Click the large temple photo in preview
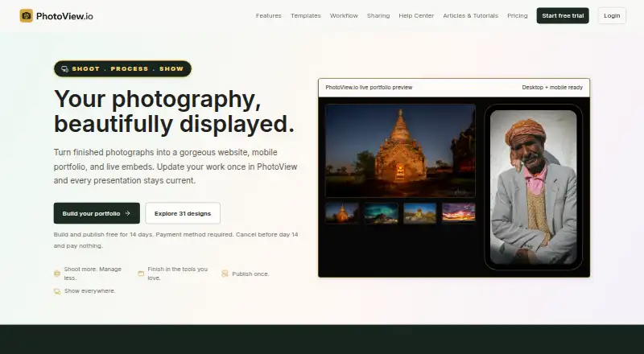This screenshot has width=644, height=354. (x=400, y=150)
